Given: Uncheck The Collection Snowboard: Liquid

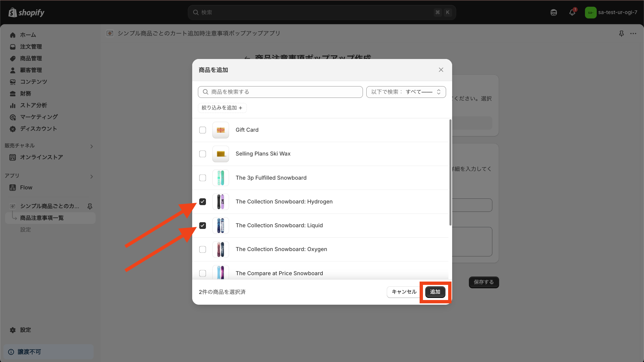Looking at the screenshot, I should tap(203, 226).
